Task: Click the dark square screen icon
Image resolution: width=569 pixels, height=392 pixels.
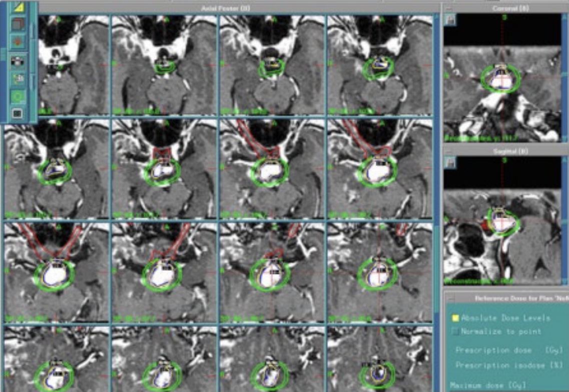Action: coord(18,114)
